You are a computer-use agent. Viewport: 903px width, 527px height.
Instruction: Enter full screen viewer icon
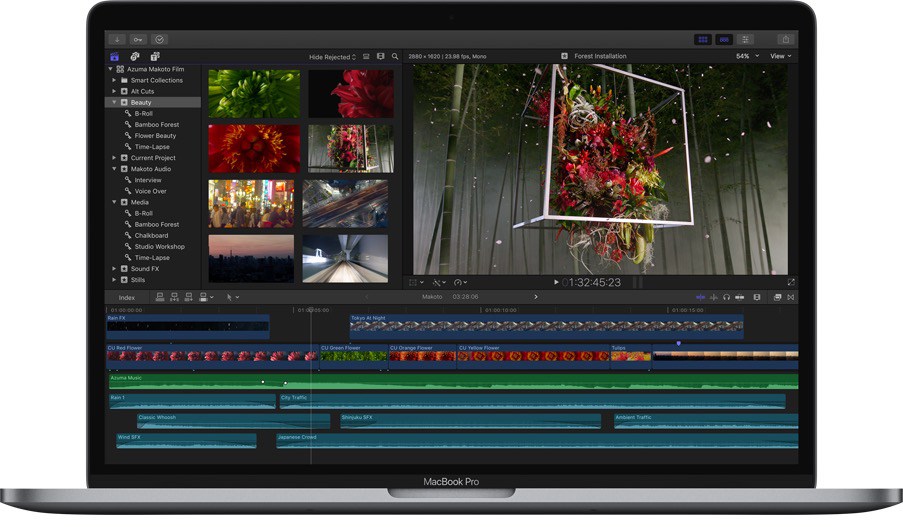click(791, 282)
